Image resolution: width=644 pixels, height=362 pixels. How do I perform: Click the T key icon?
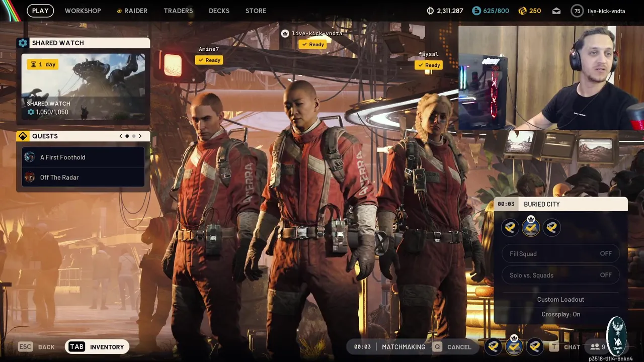[x=554, y=347]
